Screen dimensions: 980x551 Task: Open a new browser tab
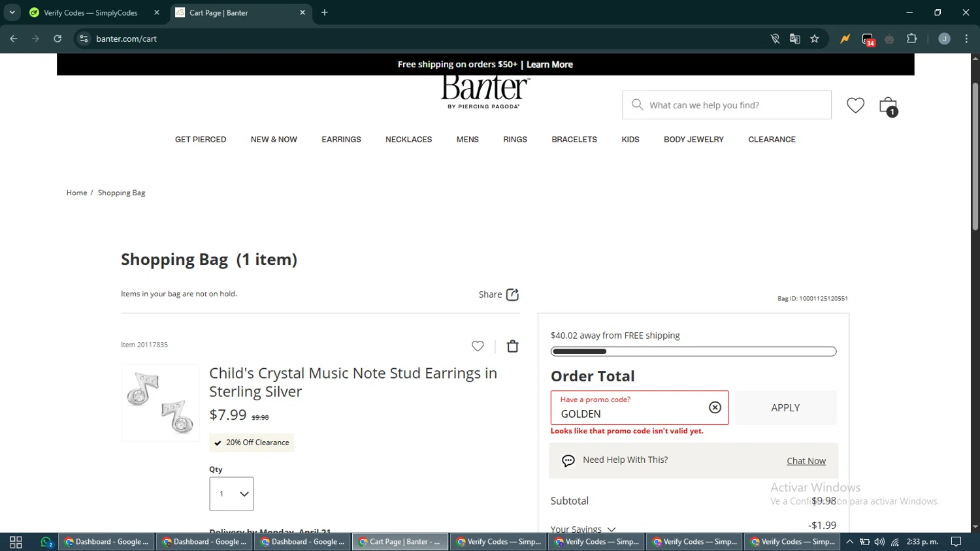pos(325,12)
